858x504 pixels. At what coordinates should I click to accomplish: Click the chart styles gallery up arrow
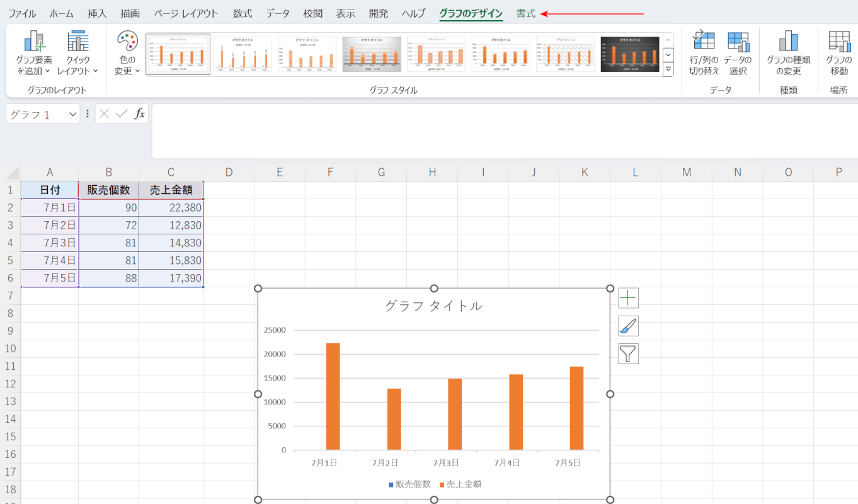668,40
